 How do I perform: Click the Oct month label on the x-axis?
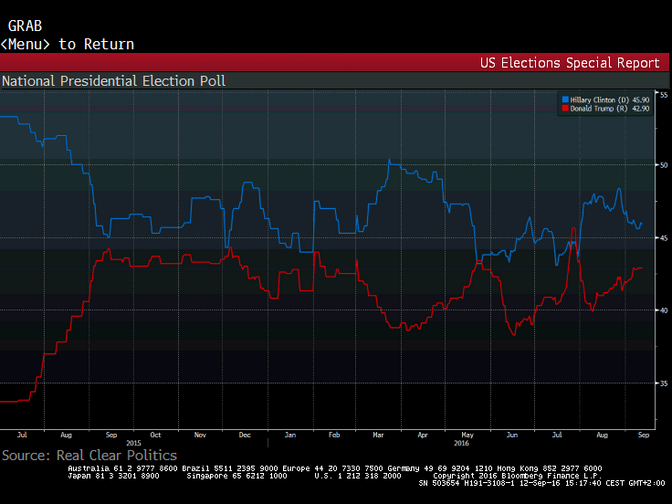click(155, 436)
